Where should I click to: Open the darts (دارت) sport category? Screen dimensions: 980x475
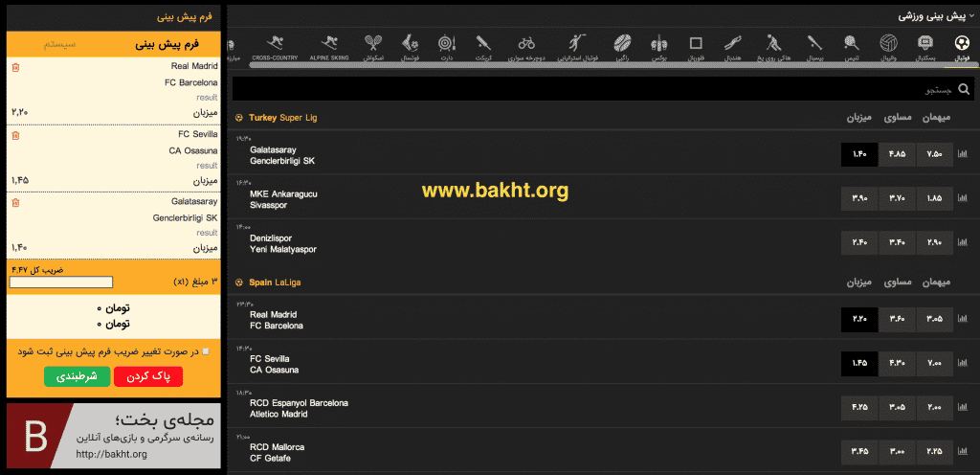tap(444, 46)
